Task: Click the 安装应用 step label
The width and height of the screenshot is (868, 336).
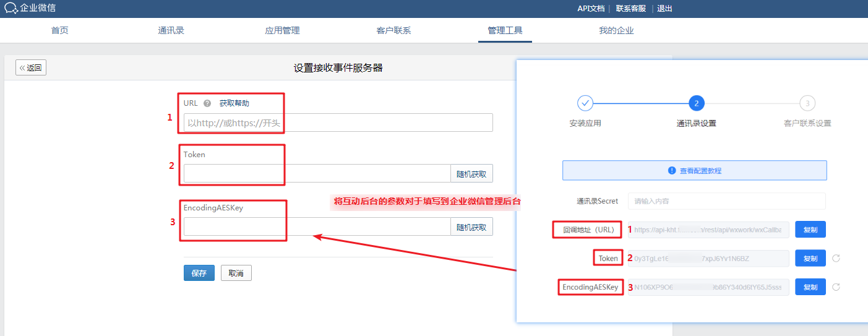Action: (585, 123)
